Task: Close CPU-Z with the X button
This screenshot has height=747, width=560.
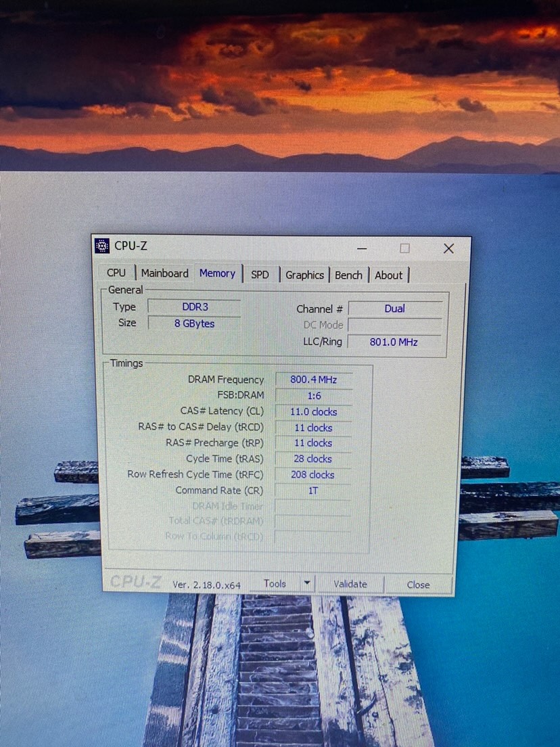Action: point(448,248)
